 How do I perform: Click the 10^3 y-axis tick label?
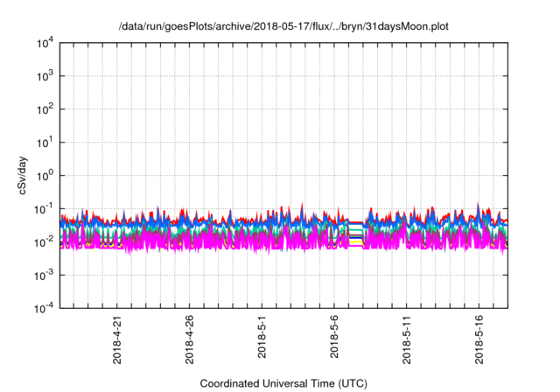[x=45, y=76]
